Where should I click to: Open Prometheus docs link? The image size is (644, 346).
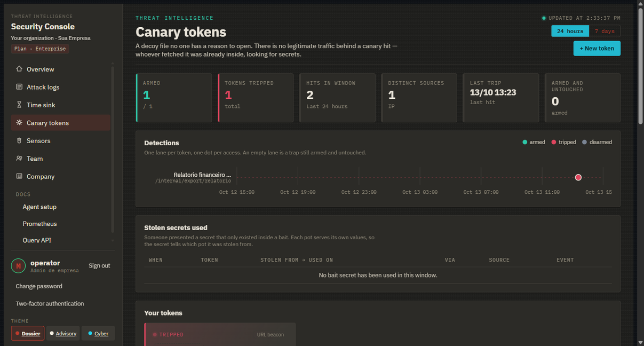click(x=39, y=224)
